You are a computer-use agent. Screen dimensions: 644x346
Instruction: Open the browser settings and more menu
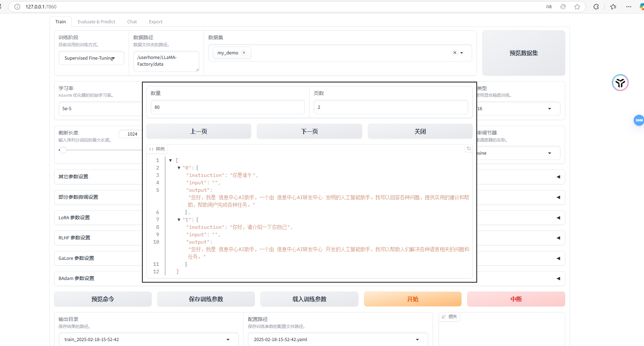coord(628,7)
